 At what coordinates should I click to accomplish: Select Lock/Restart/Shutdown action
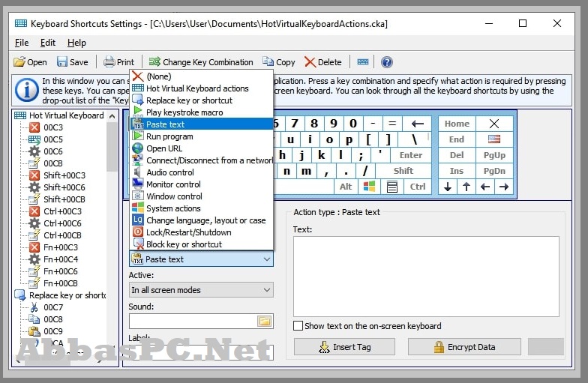point(202,232)
